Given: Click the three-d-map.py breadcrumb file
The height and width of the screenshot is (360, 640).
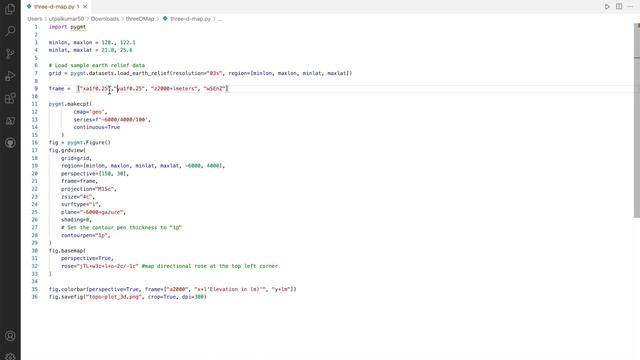Looking at the screenshot, I should [190, 19].
